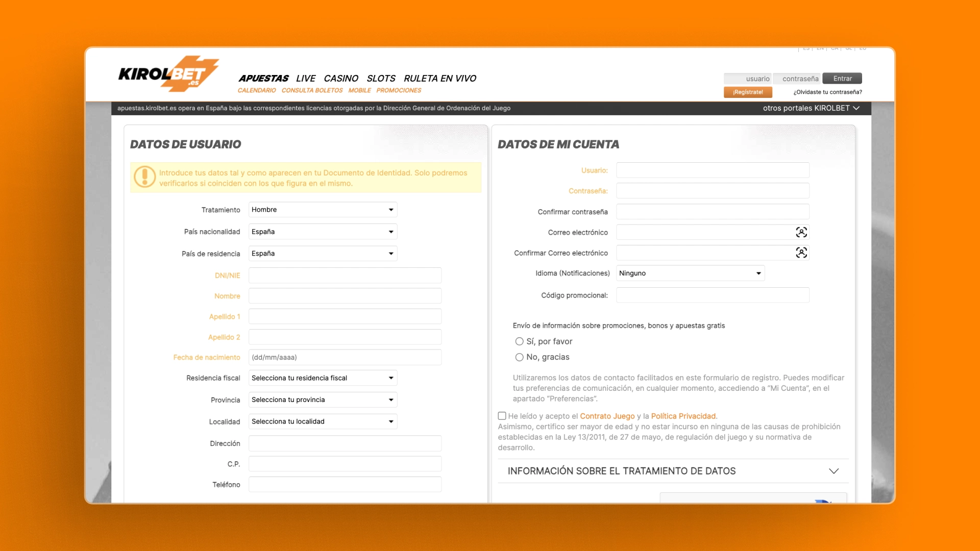Viewport: 980px width, 551px height.
Task: Select the Provincia dropdown
Action: [323, 400]
